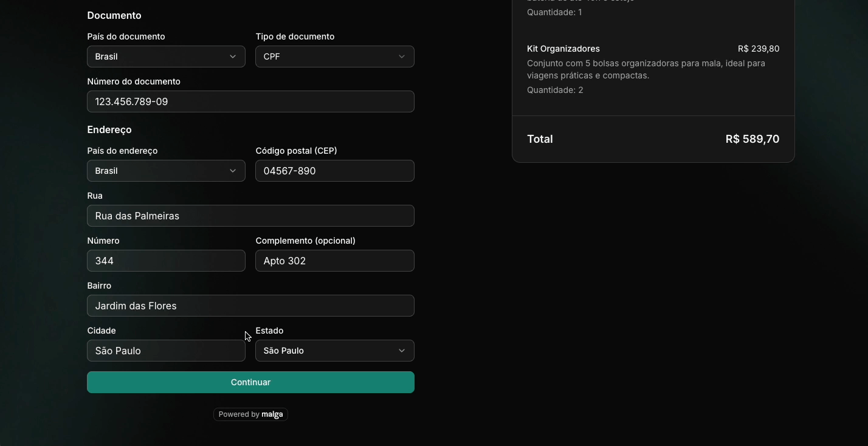
Task: Open the Tipo de documento dropdown showing CPF
Action: pos(334,57)
